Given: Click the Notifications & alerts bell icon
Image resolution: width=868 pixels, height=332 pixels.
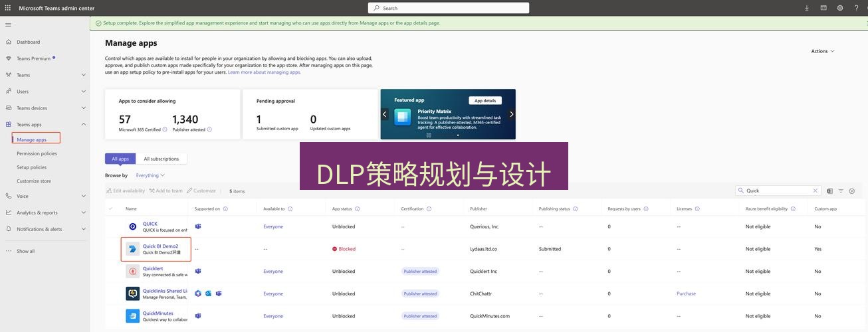Looking at the screenshot, I should (x=8, y=229).
